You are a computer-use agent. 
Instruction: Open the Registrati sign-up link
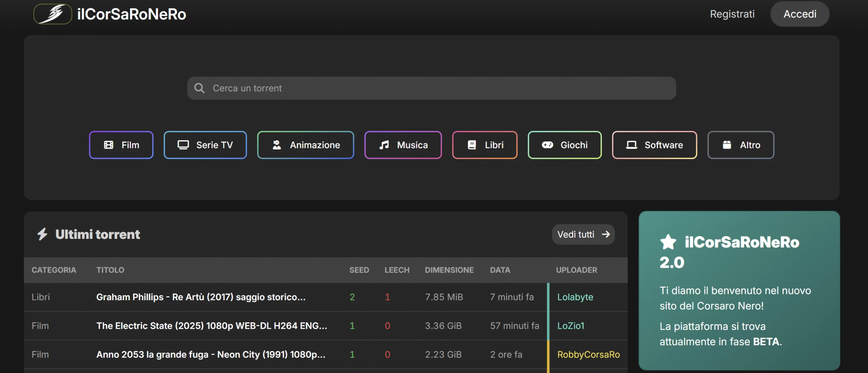pos(732,14)
